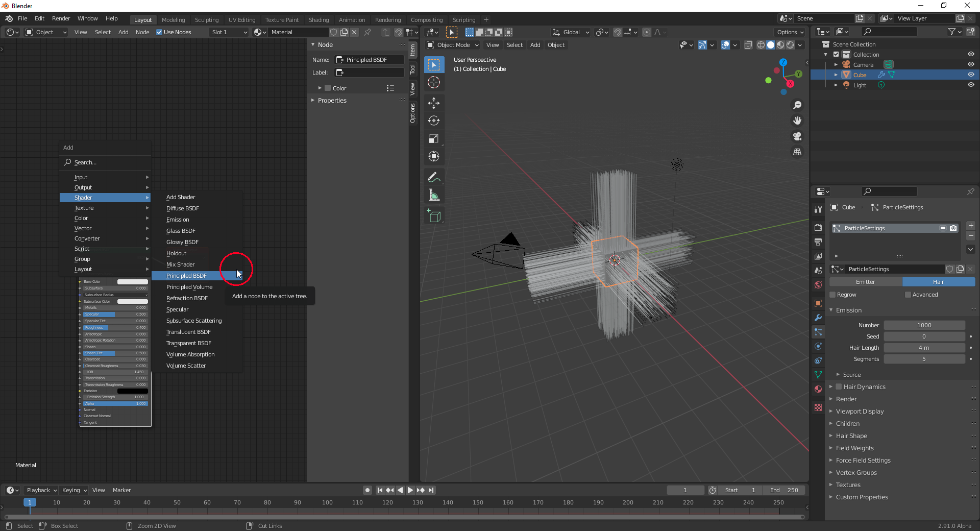Switch to the World properties tab

tap(818, 285)
